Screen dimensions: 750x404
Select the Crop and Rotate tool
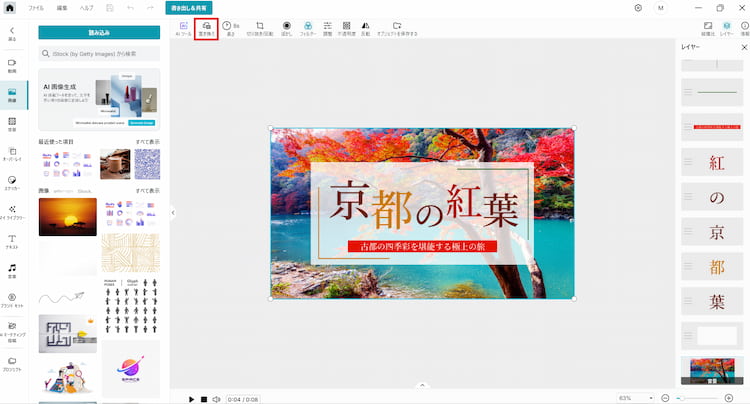tap(260, 29)
